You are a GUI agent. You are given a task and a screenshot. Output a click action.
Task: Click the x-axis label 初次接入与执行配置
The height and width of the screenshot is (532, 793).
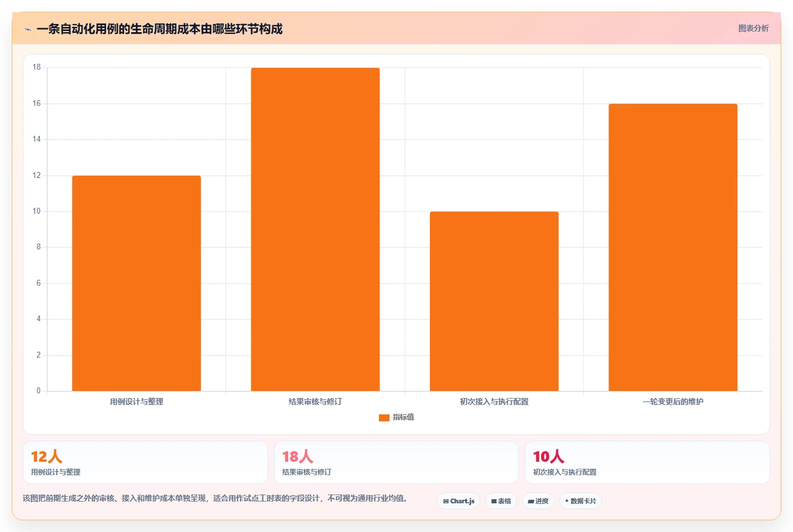494,401
